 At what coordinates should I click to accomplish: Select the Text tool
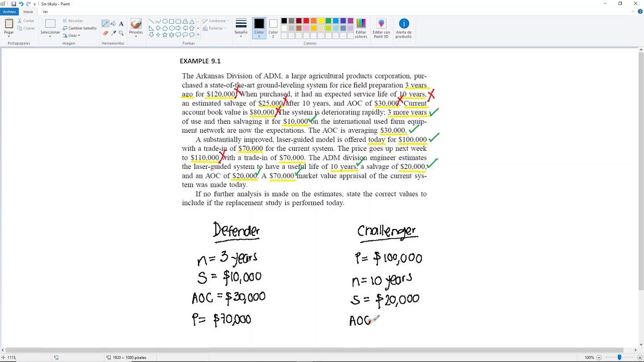[121, 24]
